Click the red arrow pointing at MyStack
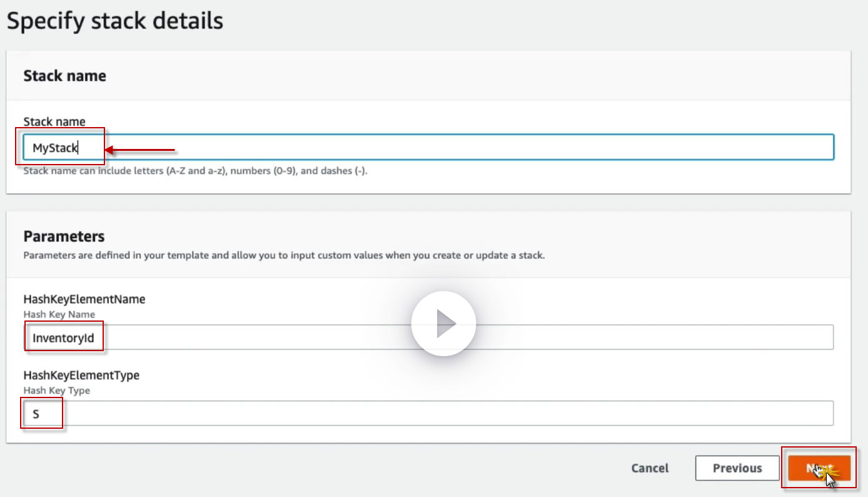 139,150
